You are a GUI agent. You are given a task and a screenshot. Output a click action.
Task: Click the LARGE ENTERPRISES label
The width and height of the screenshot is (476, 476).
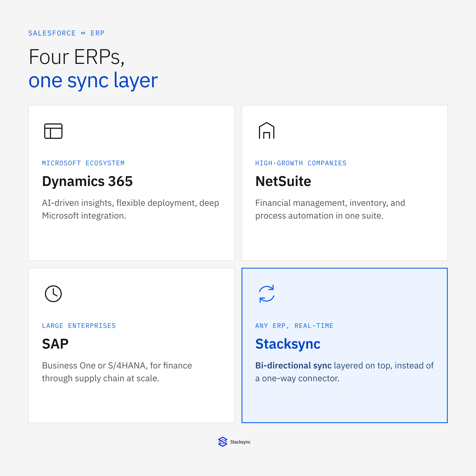tap(79, 326)
